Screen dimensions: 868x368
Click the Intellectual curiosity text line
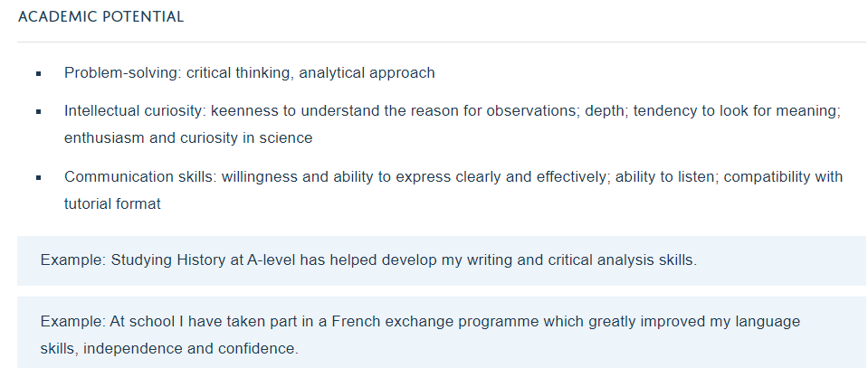(453, 111)
